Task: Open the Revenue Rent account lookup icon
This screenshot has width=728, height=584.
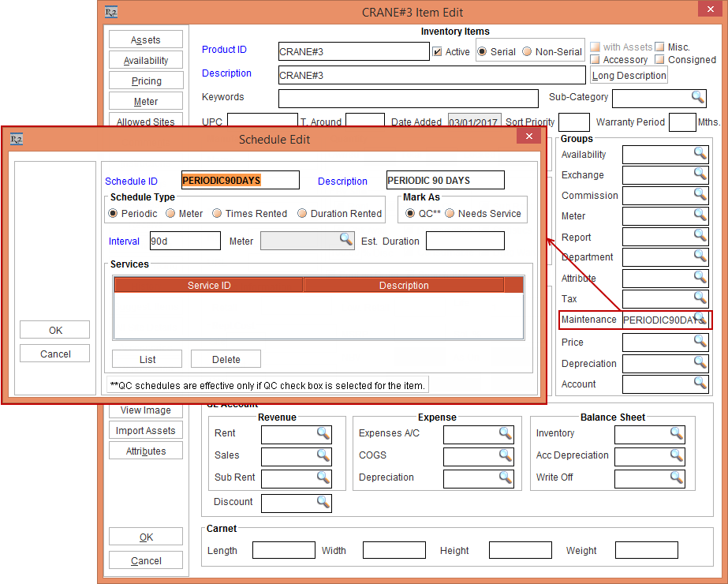Action: click(323, 432)
